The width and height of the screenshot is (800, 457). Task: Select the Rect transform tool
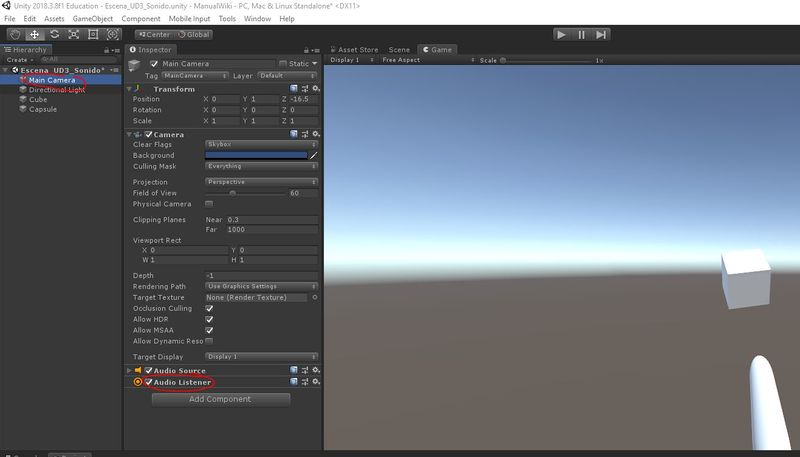pos(93,34)
